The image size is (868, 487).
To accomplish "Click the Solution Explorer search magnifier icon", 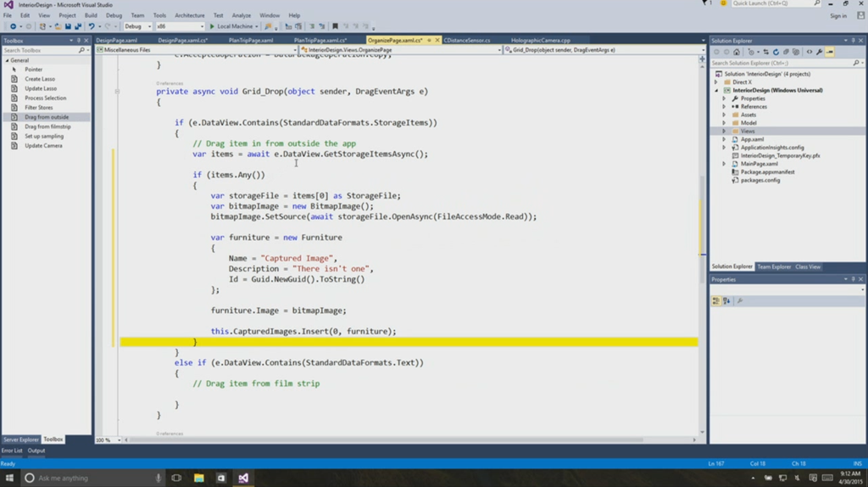I will point(856,63).
